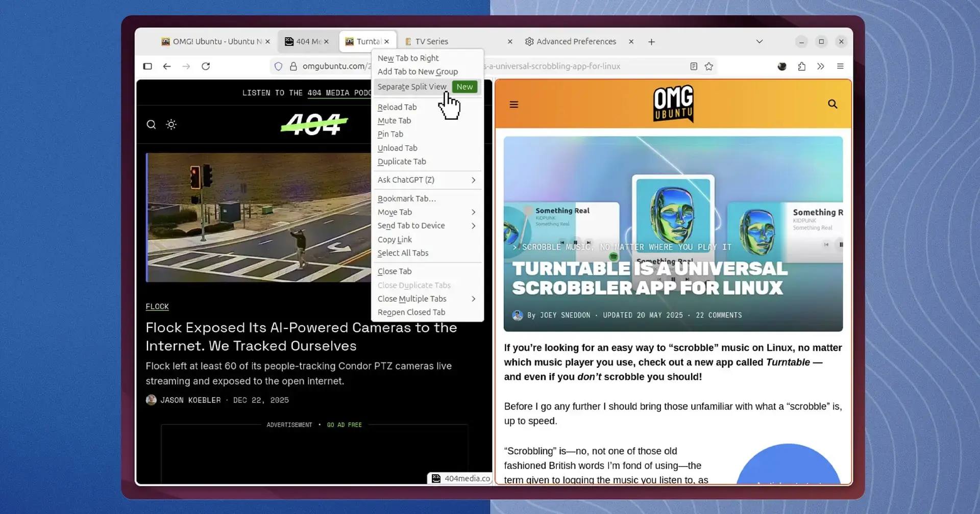The image size is (980, 514).
Task: Bookmark the page with the star icon
Action: pos(709,66)
